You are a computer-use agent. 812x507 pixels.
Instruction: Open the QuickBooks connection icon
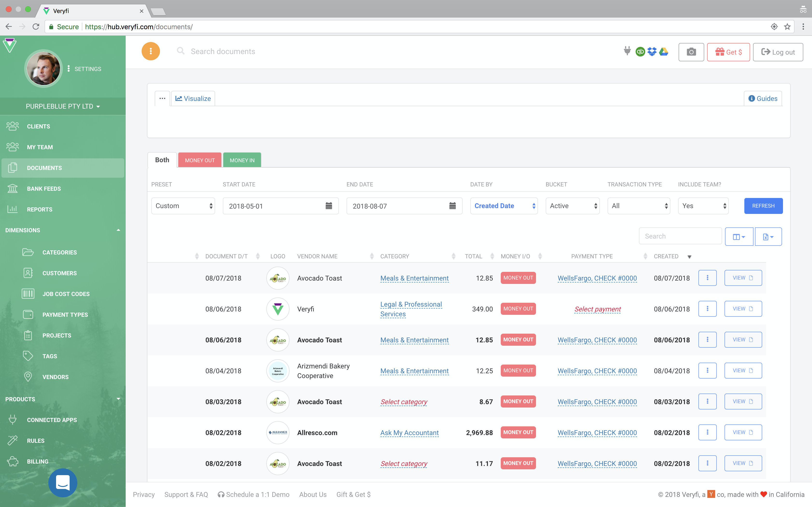pos(640,52)
